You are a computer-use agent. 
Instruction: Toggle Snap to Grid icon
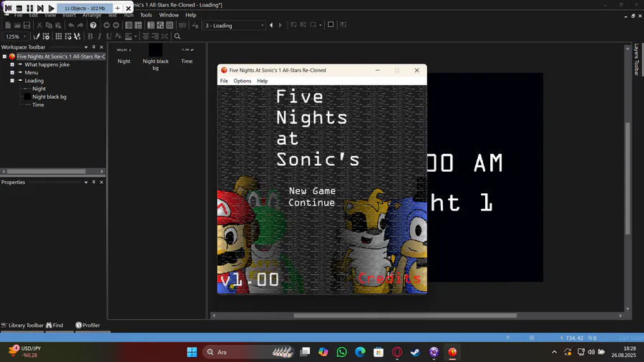tap(68, 36)
